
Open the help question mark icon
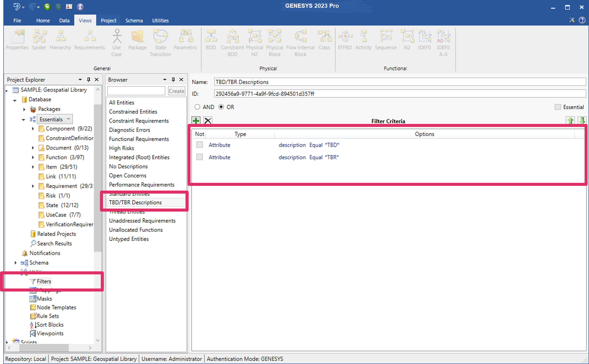click(x=582, y=20)
